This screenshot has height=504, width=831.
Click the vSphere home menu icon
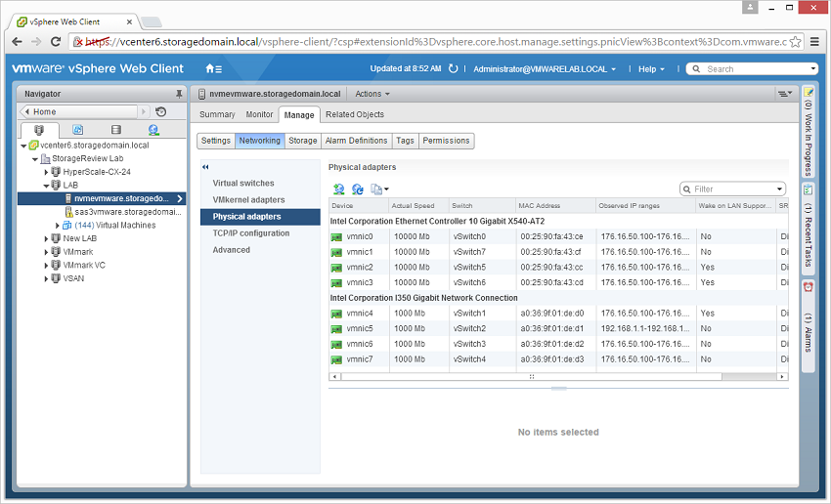213,68
